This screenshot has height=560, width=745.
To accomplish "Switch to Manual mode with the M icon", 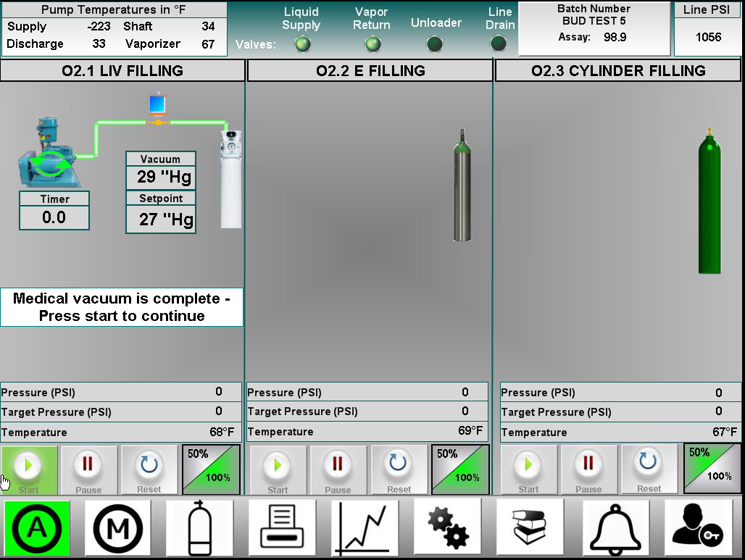I will coord(118,527).
